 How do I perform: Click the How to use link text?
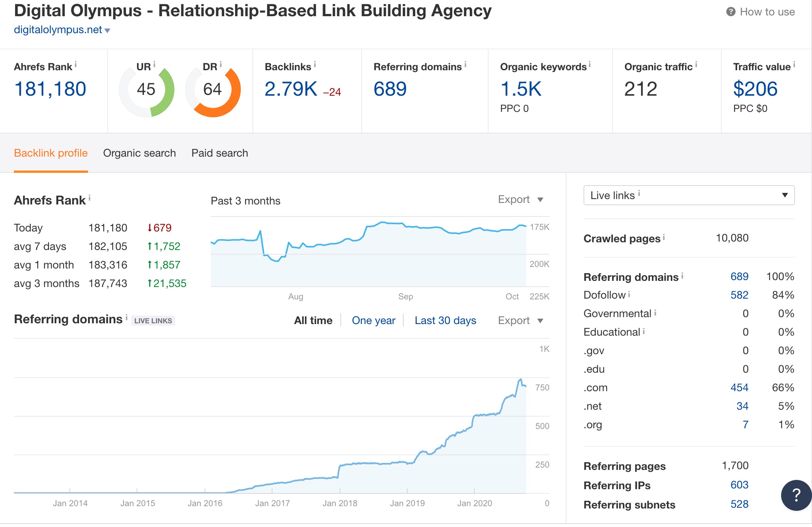pos(767,12)
